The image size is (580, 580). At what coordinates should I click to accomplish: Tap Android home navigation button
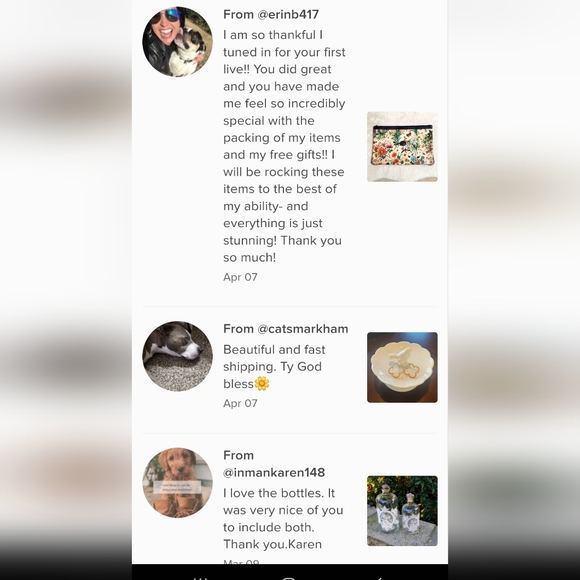click(x=290, y=578)
